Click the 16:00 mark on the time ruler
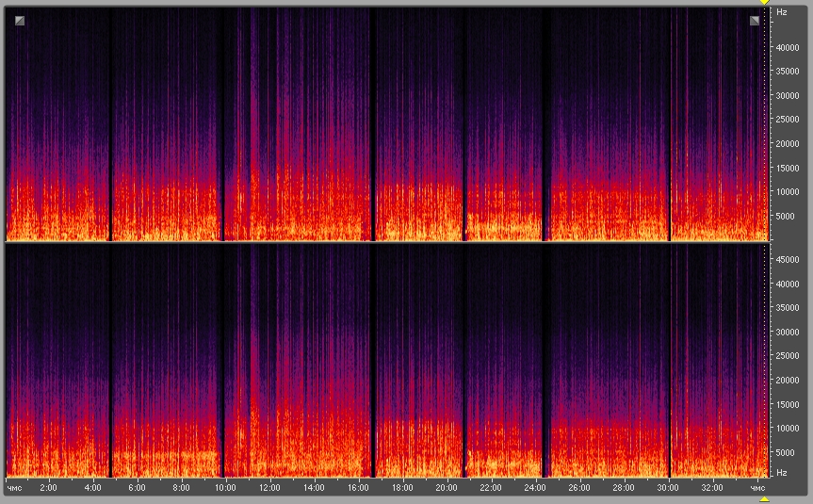 (x=358, y=488)
